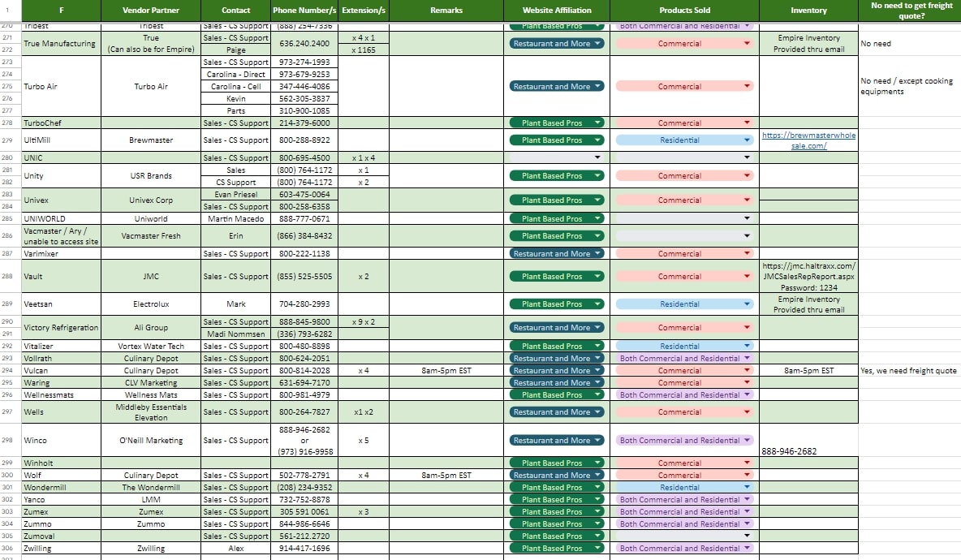The width and height of the screenshot is (961, 560).
Task: Open the Products Sold dropdown for Zwilling
Action: pos(684,549)
